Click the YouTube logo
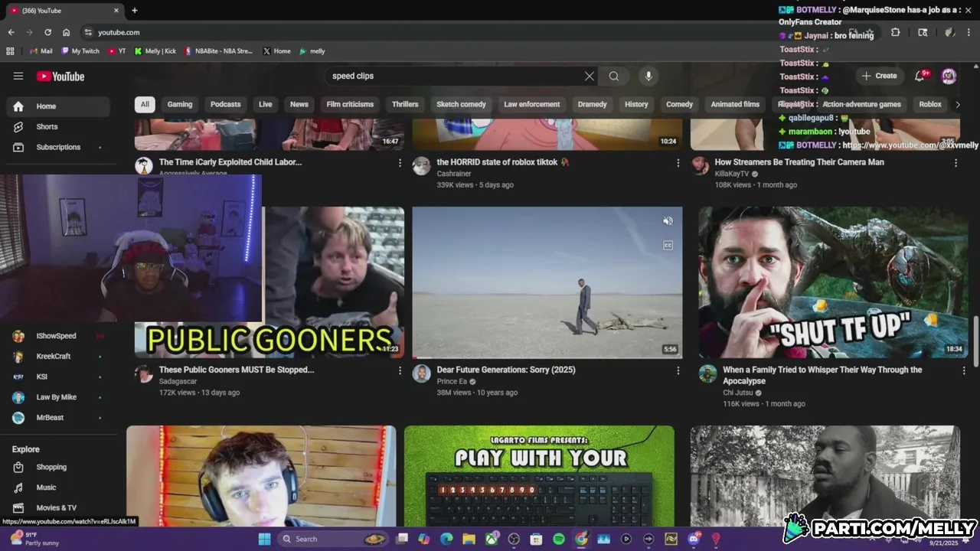 [60, 76]
